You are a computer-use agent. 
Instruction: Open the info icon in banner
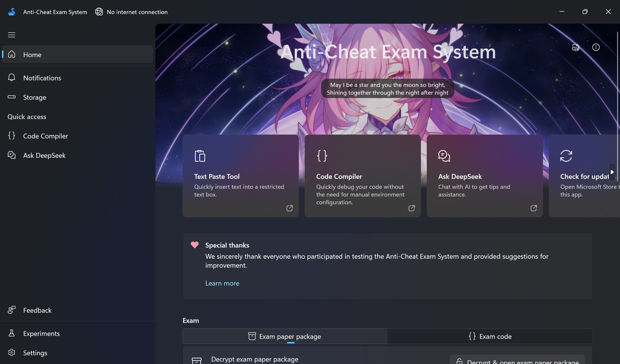tap(596, 47)
